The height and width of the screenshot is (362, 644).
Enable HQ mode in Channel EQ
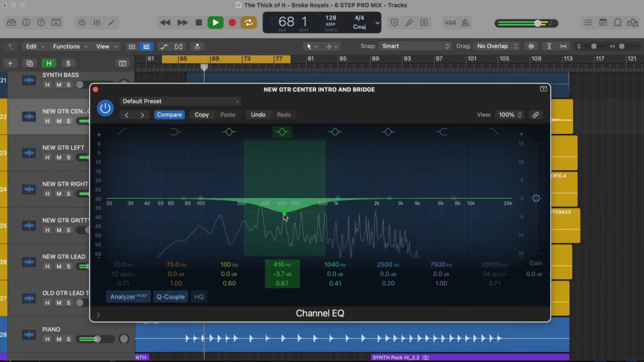(x=199, y=296)
